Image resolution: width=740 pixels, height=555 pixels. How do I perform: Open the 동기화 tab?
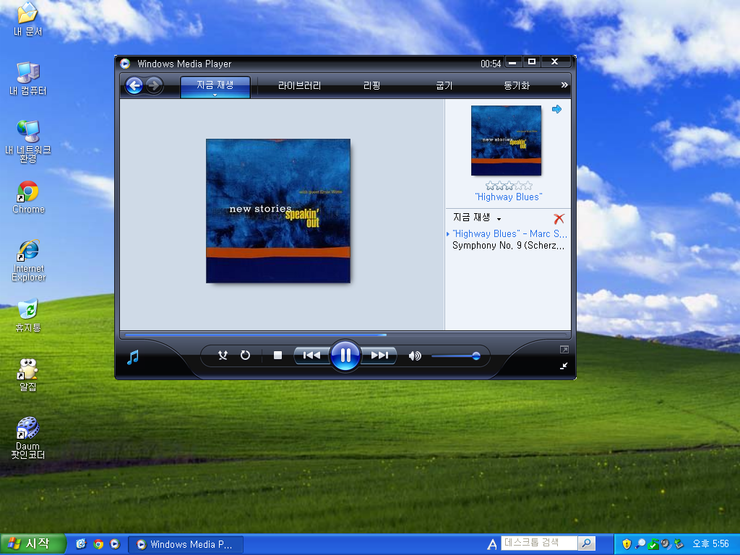516,85
